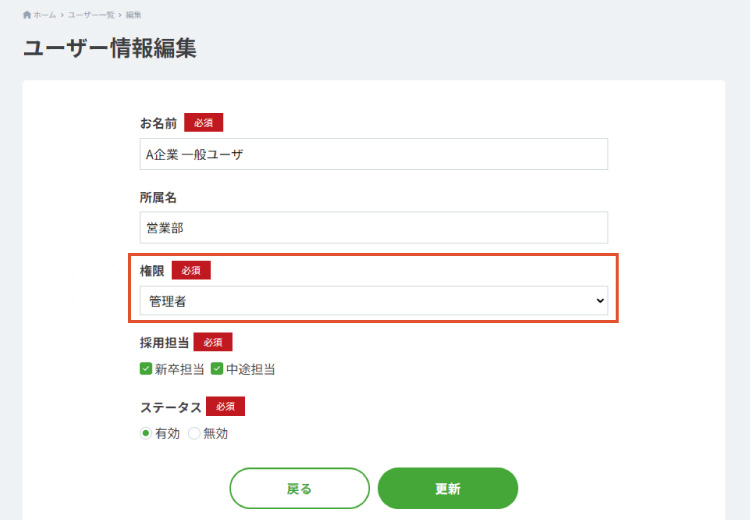The image size is (750, 520).
Task: Open the 権限 dropdown showing 管理者
Action: click(x=374, y=301)
